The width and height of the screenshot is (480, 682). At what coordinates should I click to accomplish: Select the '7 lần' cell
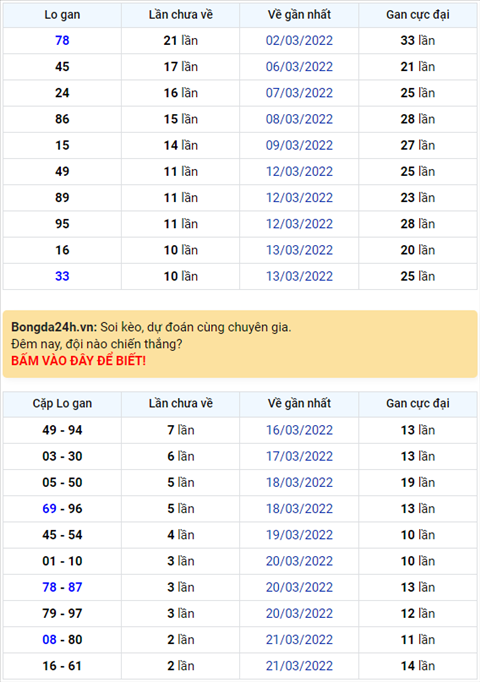coord(180,430)
